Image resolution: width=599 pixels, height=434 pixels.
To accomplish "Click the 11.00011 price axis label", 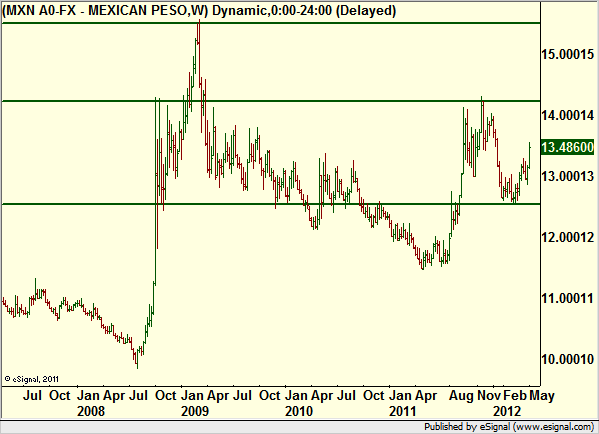I will (x=568, y=298).
